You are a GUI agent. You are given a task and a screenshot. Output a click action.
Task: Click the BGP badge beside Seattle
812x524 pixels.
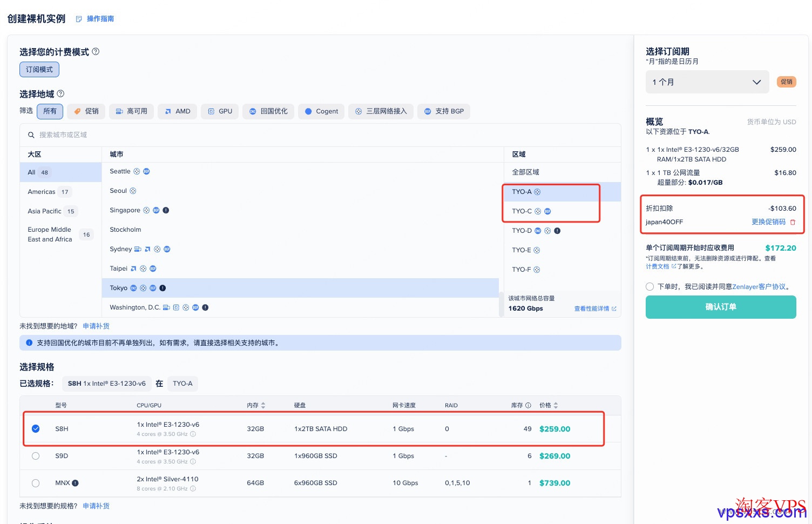click(146, 171)
